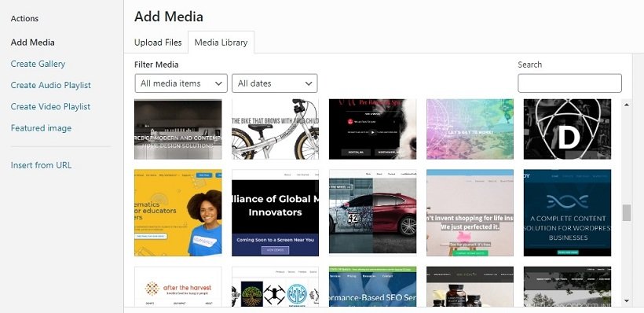Viewport: 644px width, 313px height.
Task: Select the black D logo thumbnail
Action: point(567,129)
